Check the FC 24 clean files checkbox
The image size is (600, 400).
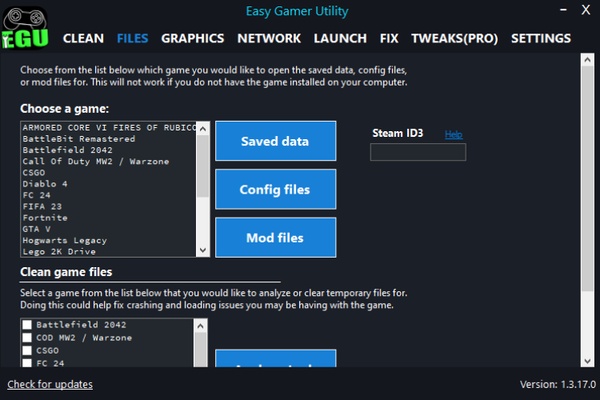(27, 363)
